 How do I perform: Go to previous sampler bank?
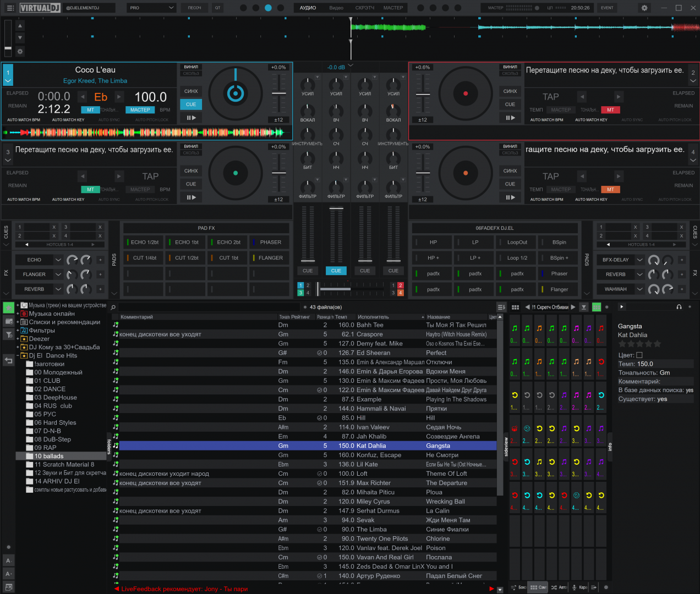(x=527, y=307)
